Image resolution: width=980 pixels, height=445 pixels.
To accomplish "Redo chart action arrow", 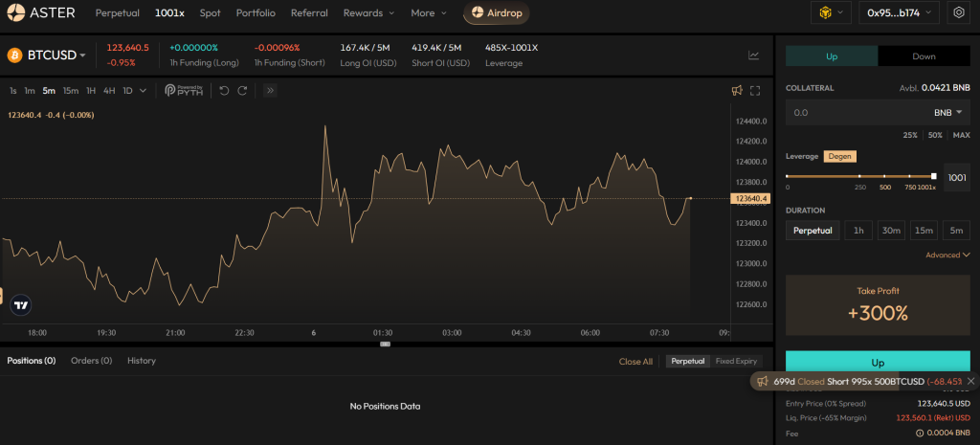I will (x=242, y=90).
